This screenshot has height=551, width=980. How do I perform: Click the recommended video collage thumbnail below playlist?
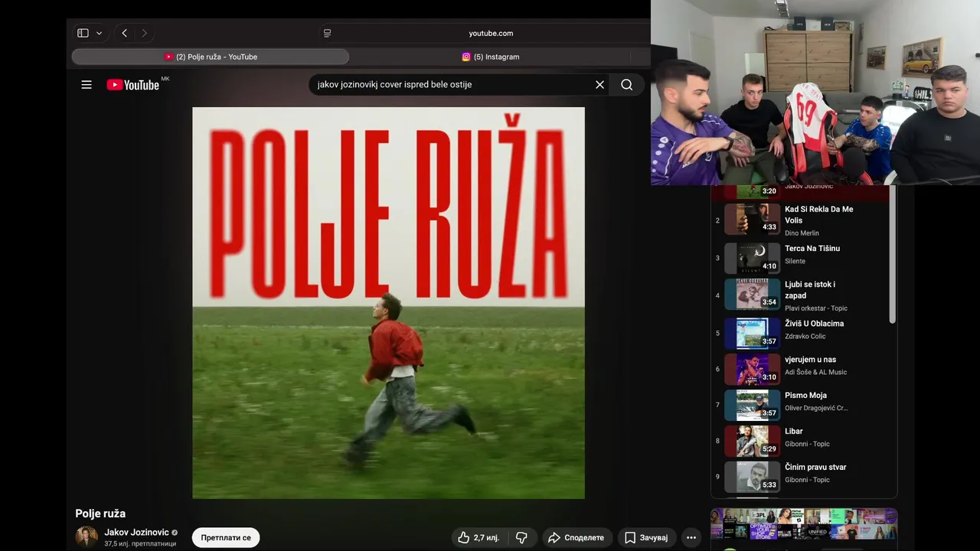804,525
